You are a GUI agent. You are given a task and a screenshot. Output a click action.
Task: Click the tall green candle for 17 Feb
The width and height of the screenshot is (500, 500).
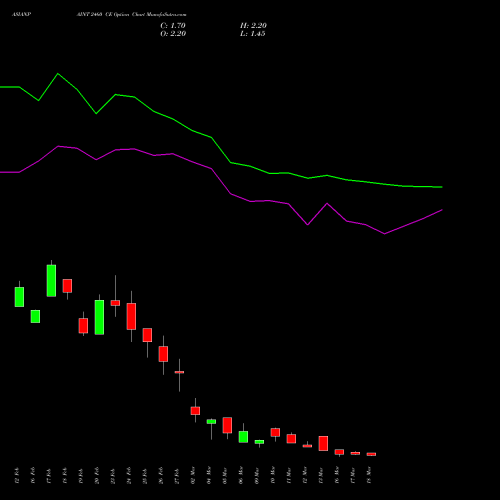pyautogui.click(x=51, y=280)
